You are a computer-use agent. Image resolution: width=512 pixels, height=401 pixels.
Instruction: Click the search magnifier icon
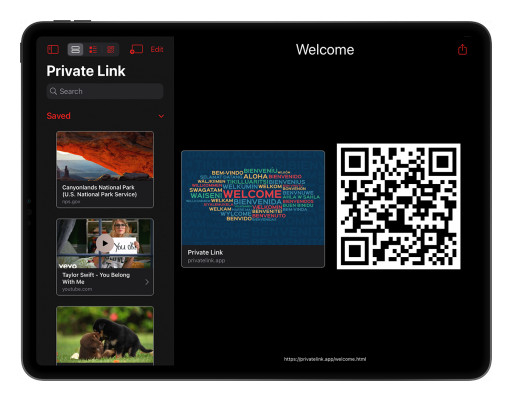(x=53, y=91)
